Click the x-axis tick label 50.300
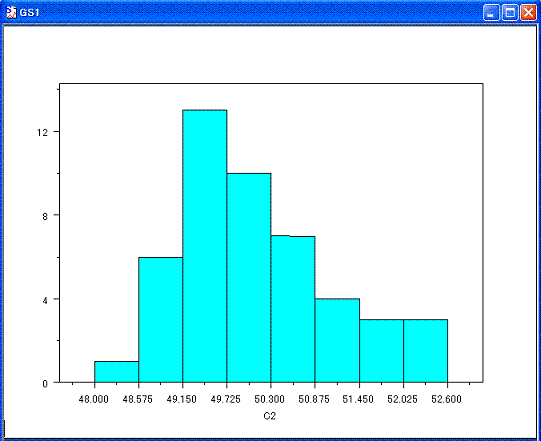The height and width of the screenshot is (441, 541). point(269,399)
